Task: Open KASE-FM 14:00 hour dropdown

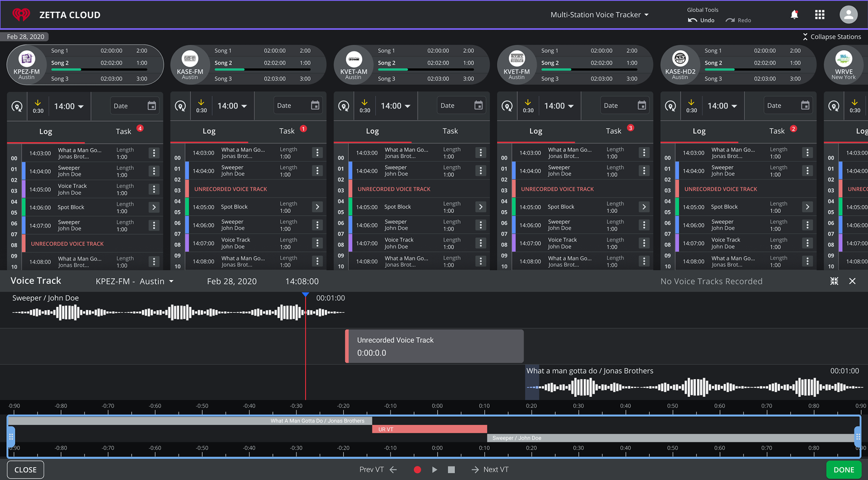Action: pyautogui.click(x=232, y=106)
